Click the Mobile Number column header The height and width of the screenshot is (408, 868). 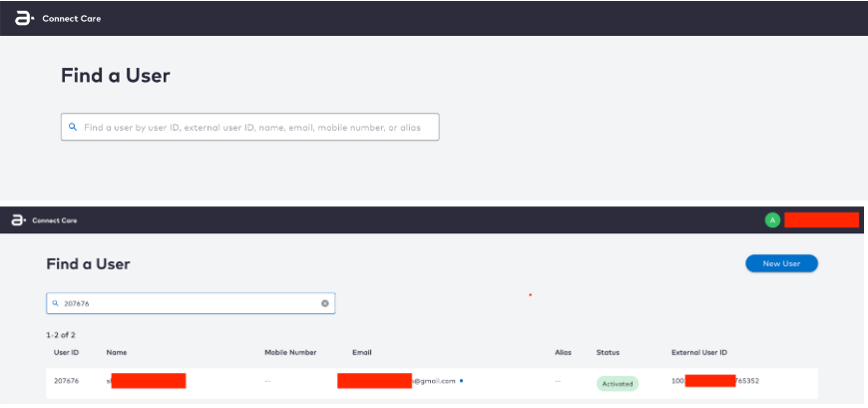point(290,352)
